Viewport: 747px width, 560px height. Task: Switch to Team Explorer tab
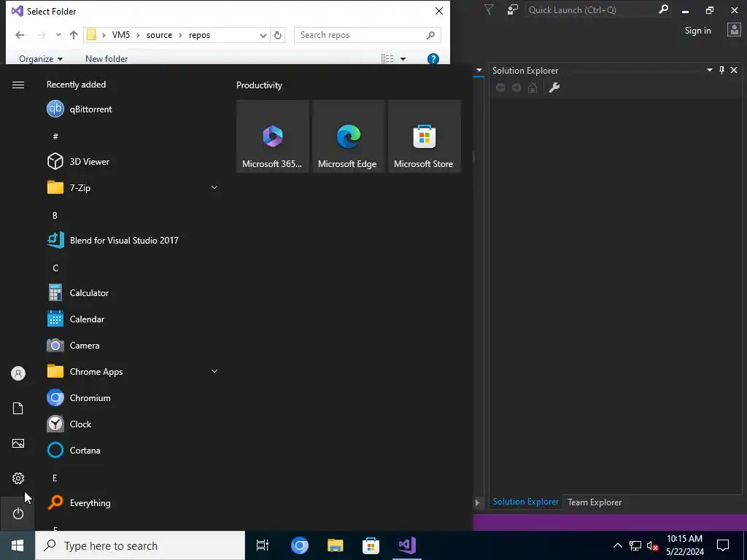(x=594, y=502)
